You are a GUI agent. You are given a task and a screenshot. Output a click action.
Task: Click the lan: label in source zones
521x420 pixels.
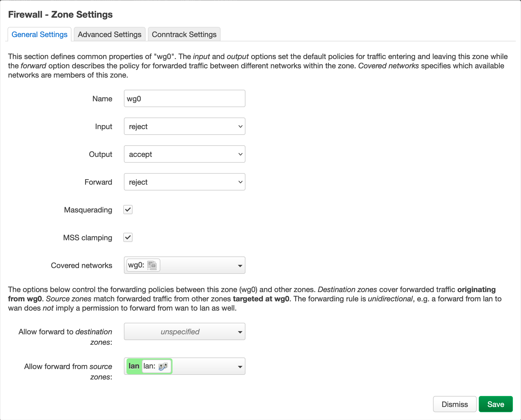(149, 366)
